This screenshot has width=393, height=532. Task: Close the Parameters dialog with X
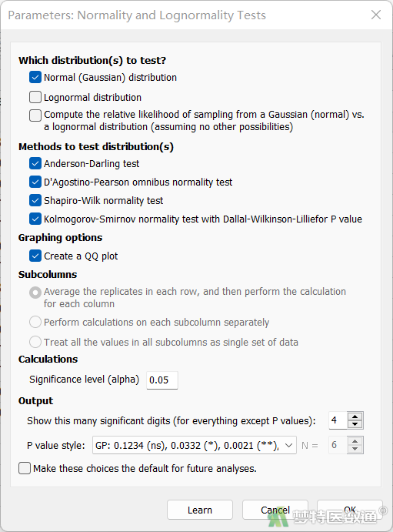376,15
